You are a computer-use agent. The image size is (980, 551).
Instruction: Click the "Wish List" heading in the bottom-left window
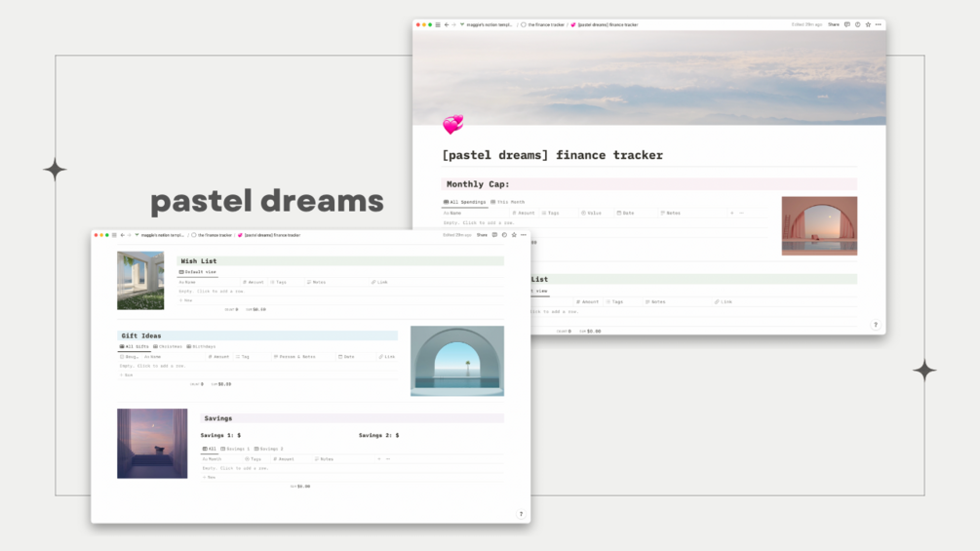tap(199, 261)
